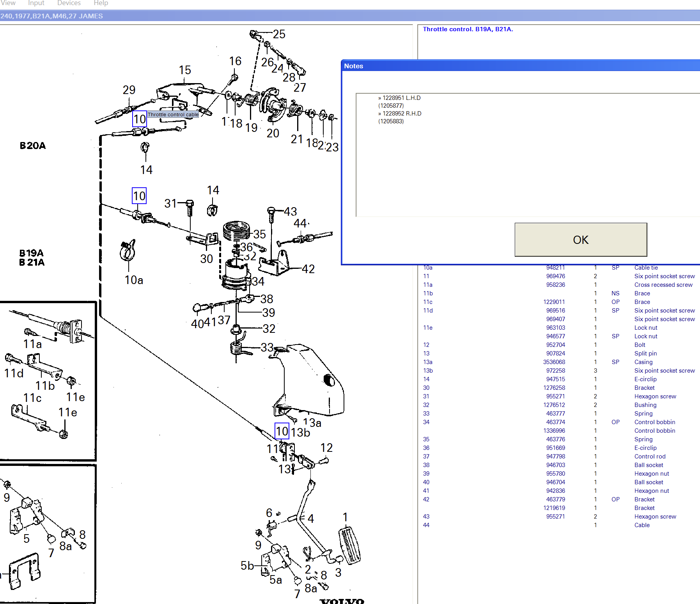Screen dimensions: 700x604
Task: Click boxed callout 10 in B19A B21A section
Action: (x=139, y=196)
